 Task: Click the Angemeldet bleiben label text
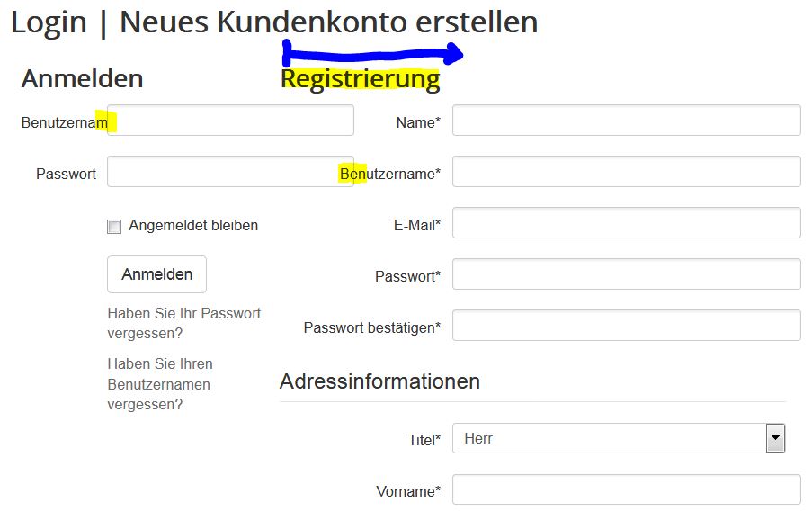[193, 226]
